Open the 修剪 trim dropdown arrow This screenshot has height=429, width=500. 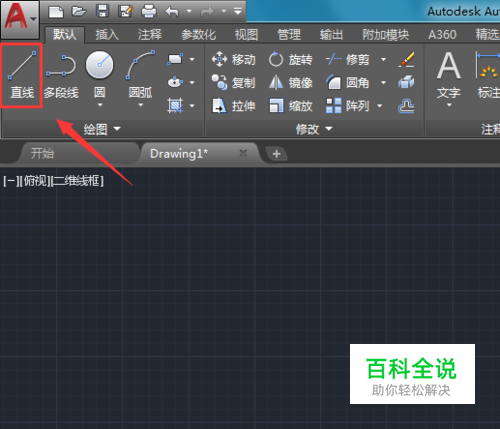(384, 60)
